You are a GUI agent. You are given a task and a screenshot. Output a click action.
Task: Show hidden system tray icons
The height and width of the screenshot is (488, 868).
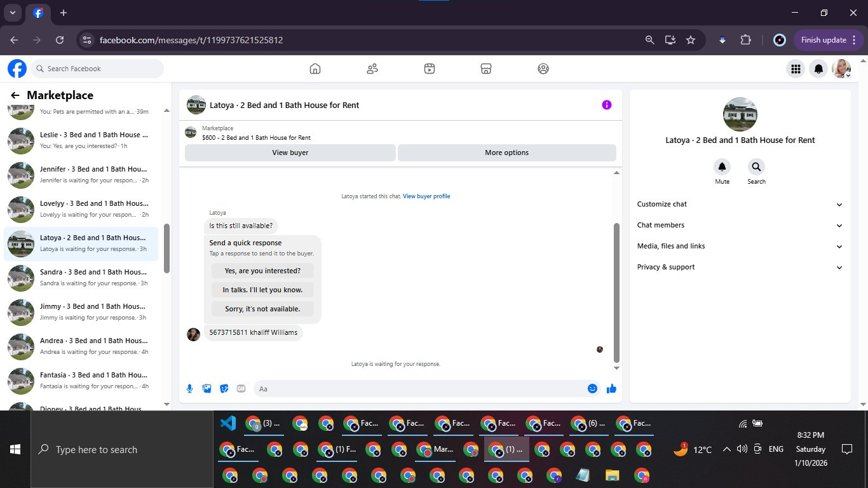tap(726, 449)
